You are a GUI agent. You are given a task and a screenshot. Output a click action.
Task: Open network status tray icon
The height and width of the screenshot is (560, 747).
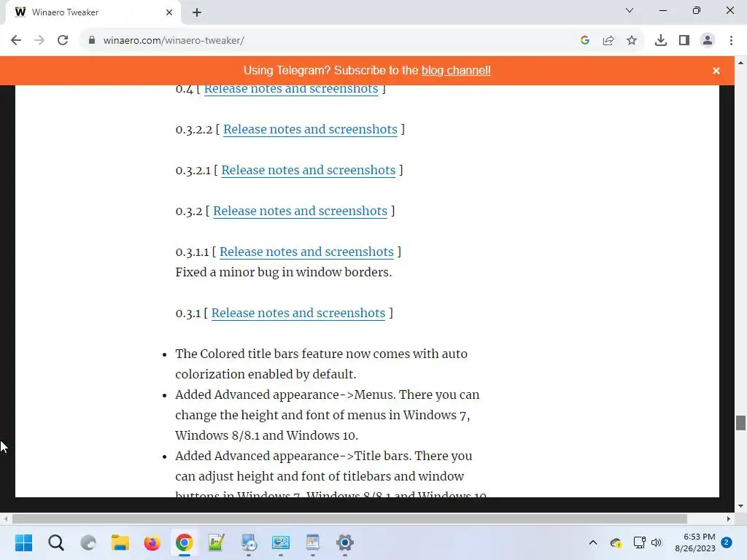pos(639,542)
